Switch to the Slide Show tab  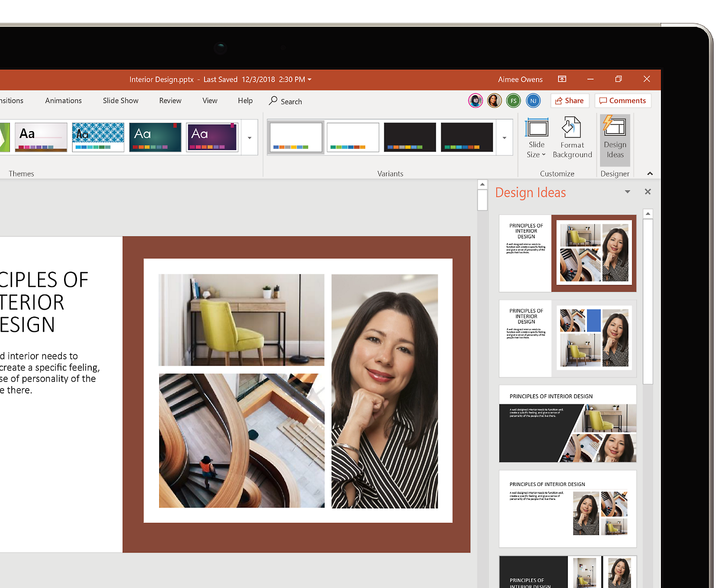pos(120,101)
